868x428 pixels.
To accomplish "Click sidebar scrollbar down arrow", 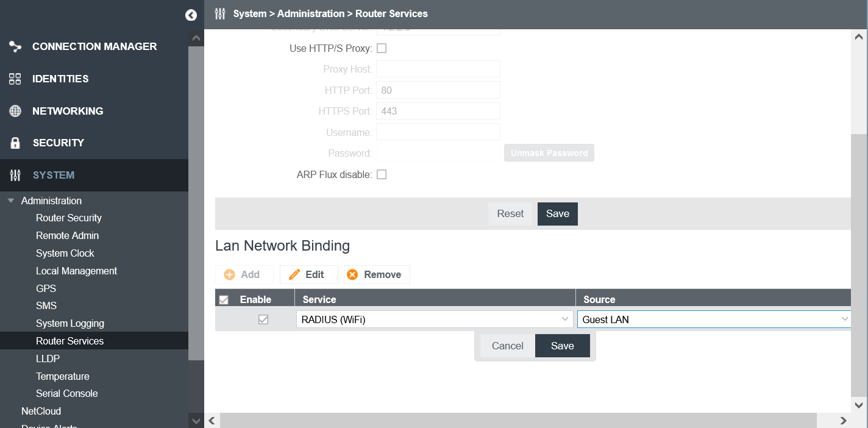I will (x=196, y=420).
